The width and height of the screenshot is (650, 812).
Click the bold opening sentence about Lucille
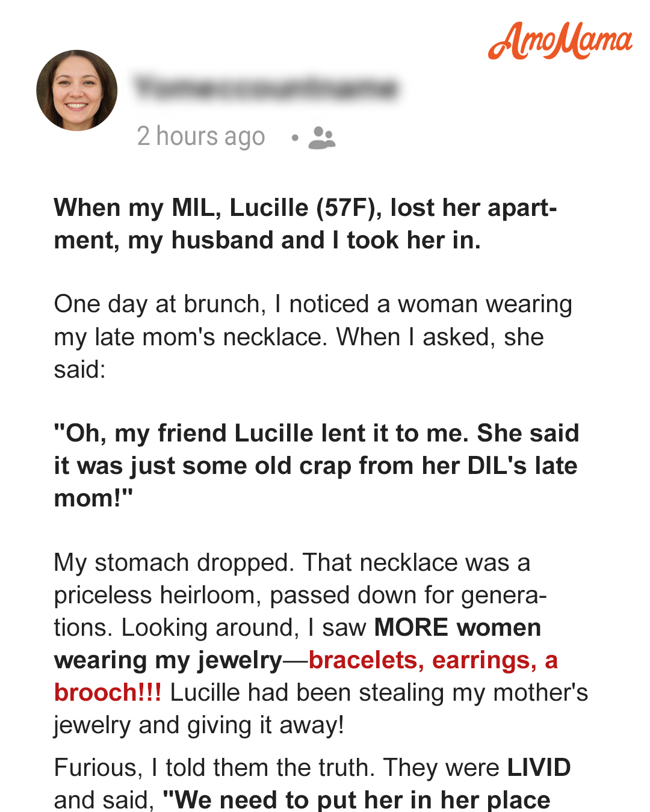[305, 224]
